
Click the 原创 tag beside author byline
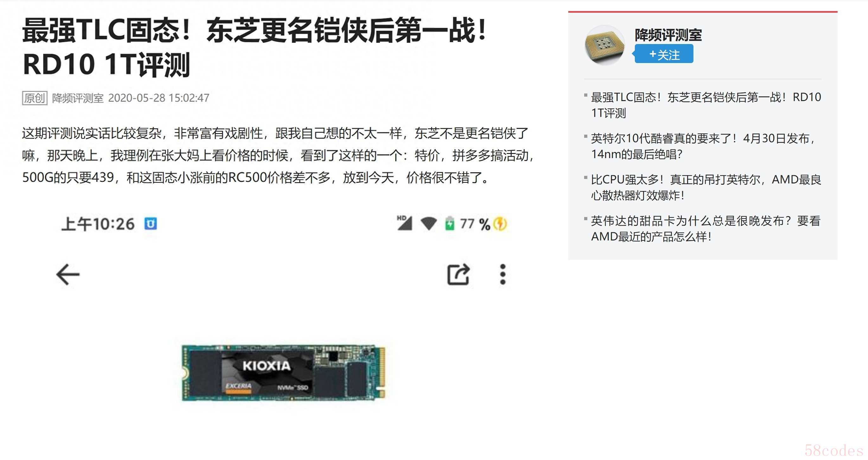(x=35, y=98)
